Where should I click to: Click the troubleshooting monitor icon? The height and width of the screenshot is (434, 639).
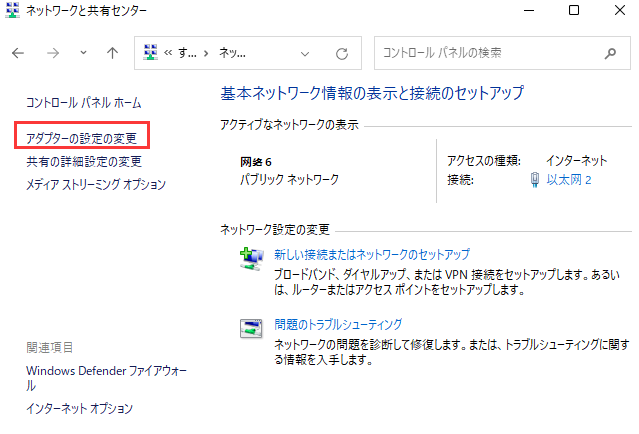pyautogui.click(x=251, y=328)
